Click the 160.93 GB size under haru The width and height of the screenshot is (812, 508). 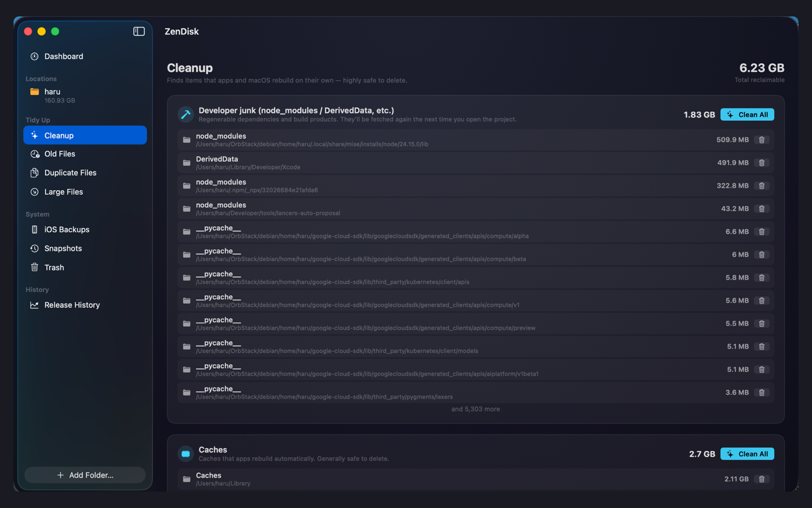tap(60, 100)
